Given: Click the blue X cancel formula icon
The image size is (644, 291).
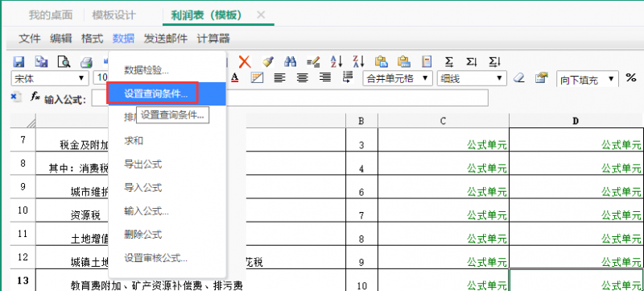Looking at the screenshot, I should click(x=14, y=97).
